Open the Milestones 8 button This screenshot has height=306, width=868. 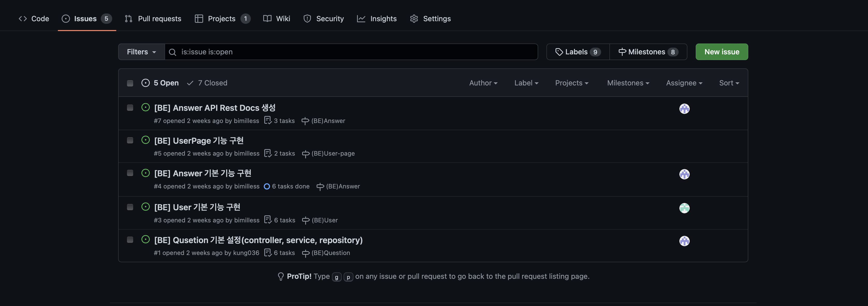point(648,52)
